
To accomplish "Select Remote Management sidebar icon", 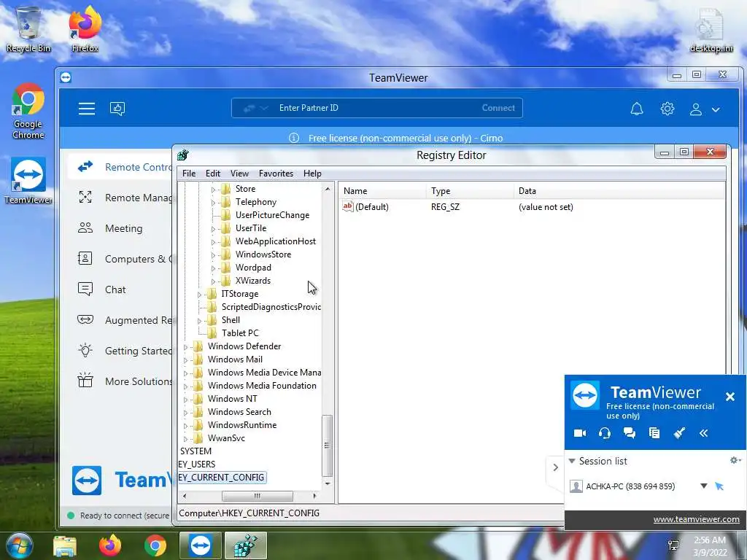I will click(x=85, y=197).
